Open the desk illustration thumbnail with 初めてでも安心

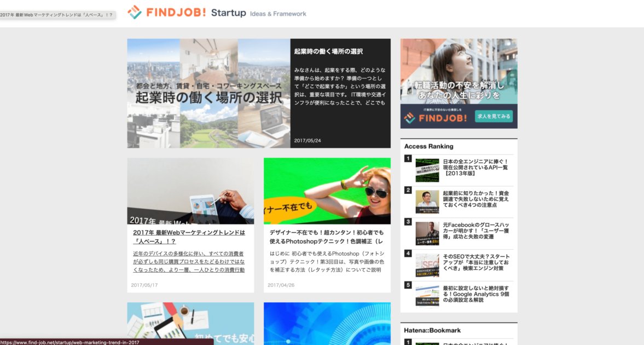190,324
